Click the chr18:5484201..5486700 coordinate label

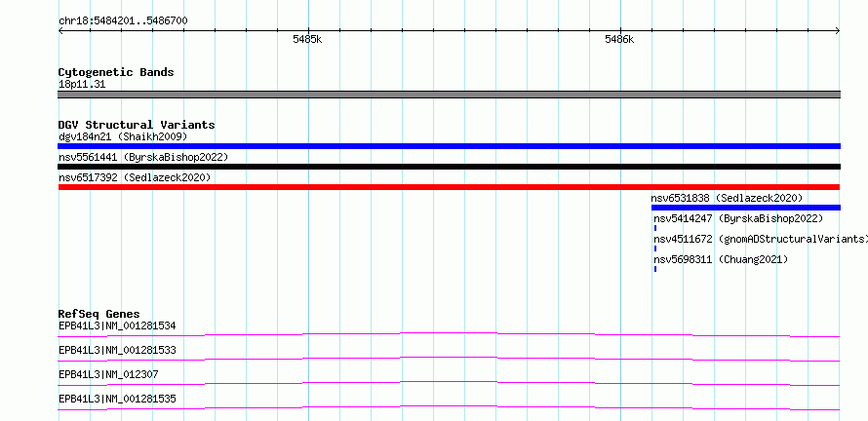tap(123, 21)
